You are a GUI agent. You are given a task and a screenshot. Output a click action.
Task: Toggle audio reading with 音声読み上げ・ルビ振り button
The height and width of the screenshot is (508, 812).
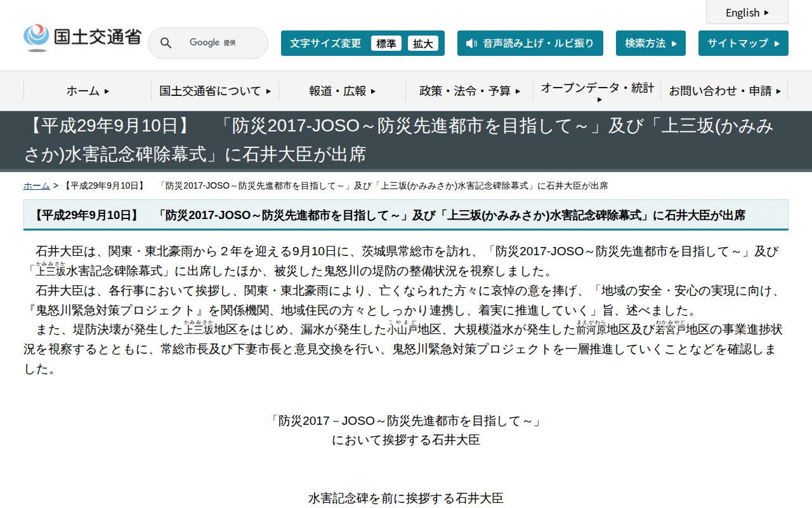tap(530, 44)
